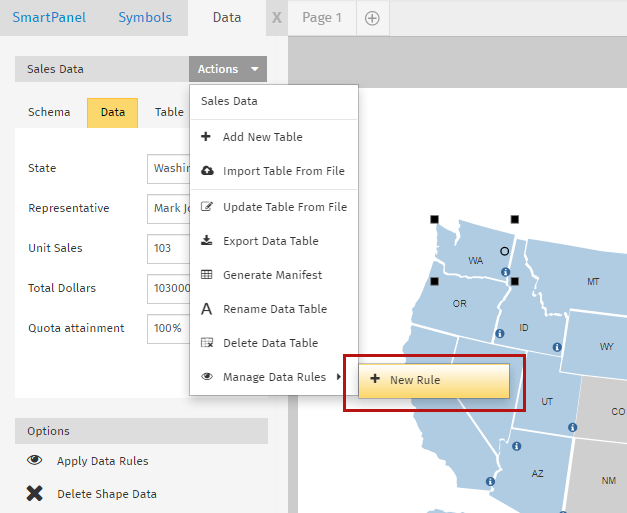Click the letter A icon for Rename Data Table
This screenshot has height=513, width=627.
tap(207, 309)
